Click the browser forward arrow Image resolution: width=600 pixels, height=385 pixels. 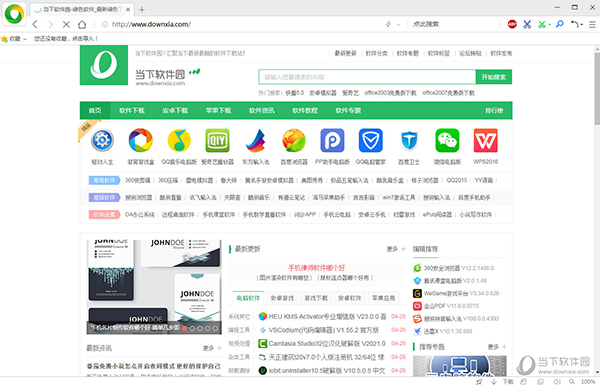click(x=51, y=24)
